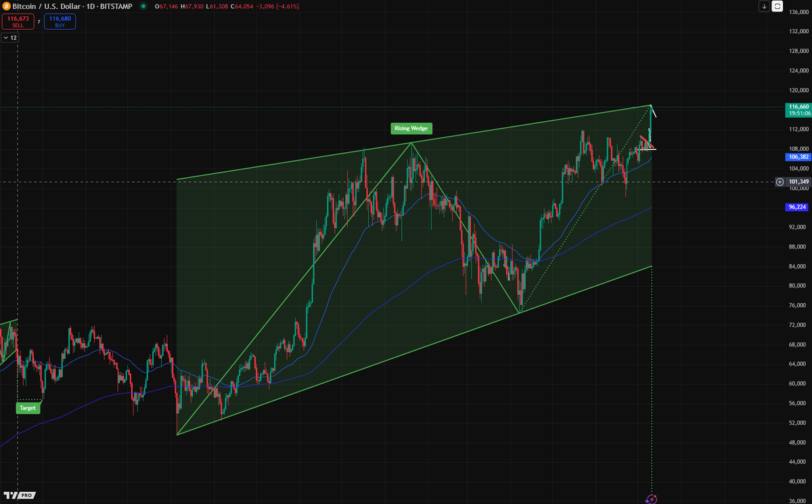
Task: Click the blue 96,224 price scale label
Action: point(796,207)
